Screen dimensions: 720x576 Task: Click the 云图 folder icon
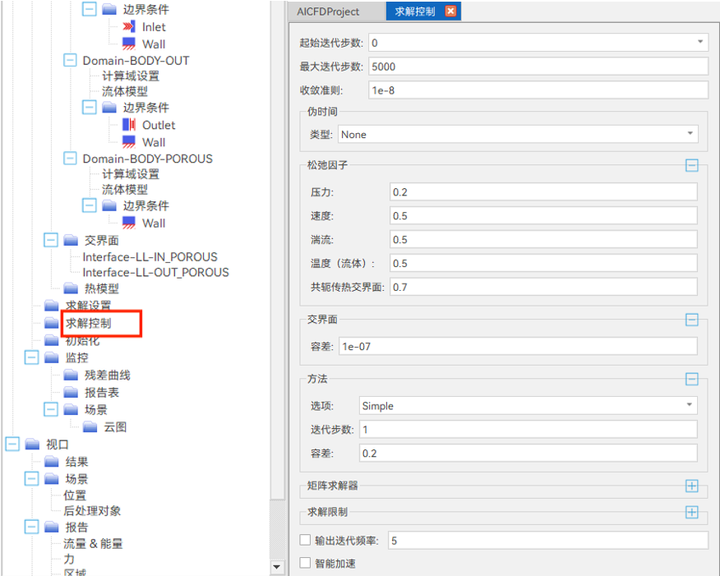[x=90, y=427]
